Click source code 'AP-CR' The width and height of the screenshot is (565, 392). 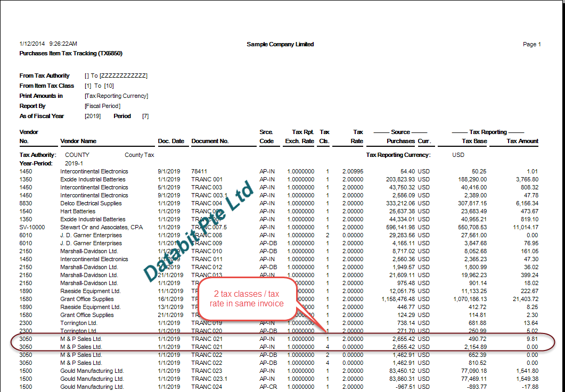coord(267,387)
